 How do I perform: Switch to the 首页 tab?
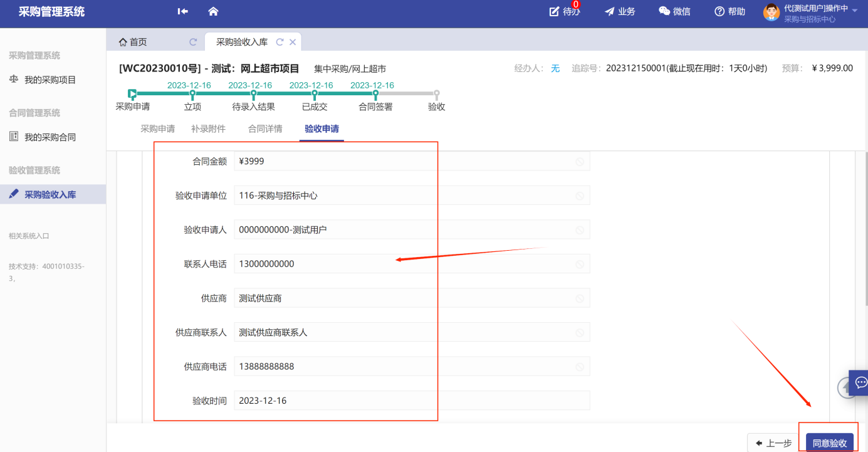pyautogui.click(x=133, y=42)
